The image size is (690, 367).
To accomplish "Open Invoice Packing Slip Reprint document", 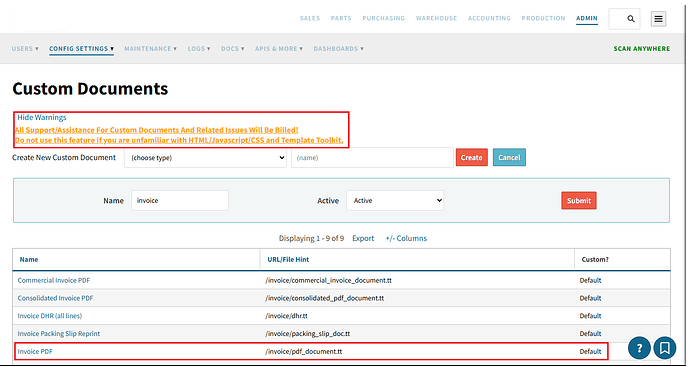I will [59, 334].
